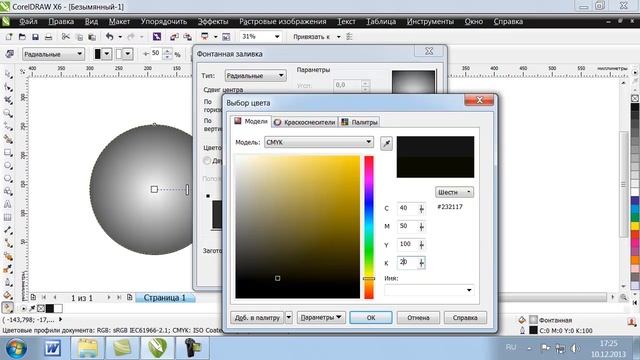
Task: Click the midpoint 50 percent field
Action: [156, 53]
